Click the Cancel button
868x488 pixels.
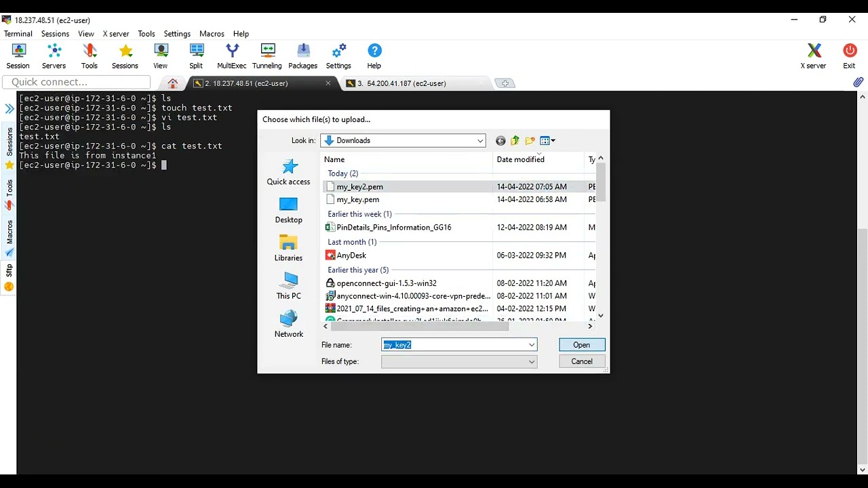tap(582, 362)
